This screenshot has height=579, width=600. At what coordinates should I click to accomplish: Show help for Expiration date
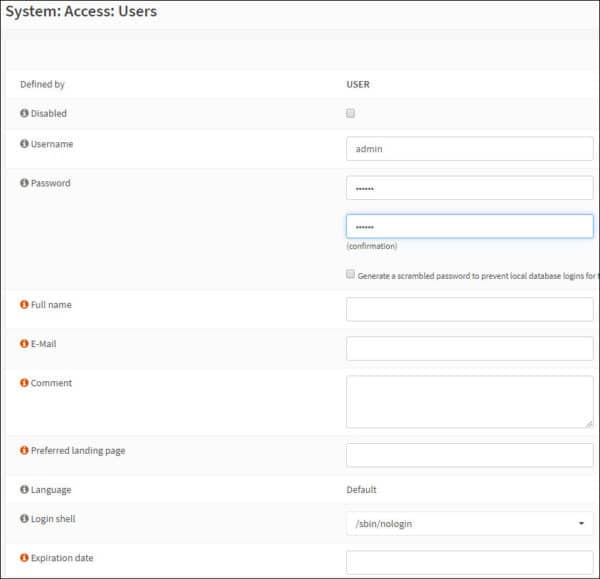tap(24, 557)
